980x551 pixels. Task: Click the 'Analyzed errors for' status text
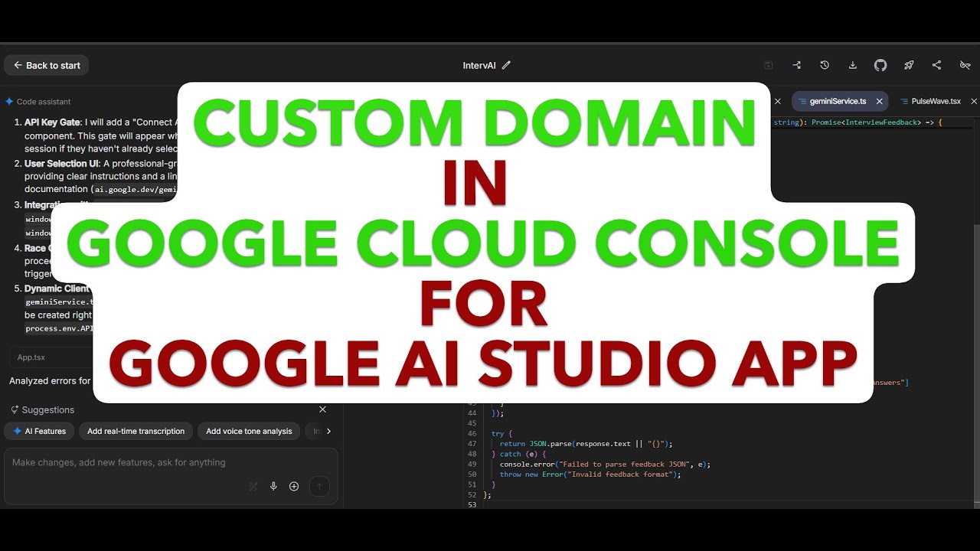pos(50,380)
